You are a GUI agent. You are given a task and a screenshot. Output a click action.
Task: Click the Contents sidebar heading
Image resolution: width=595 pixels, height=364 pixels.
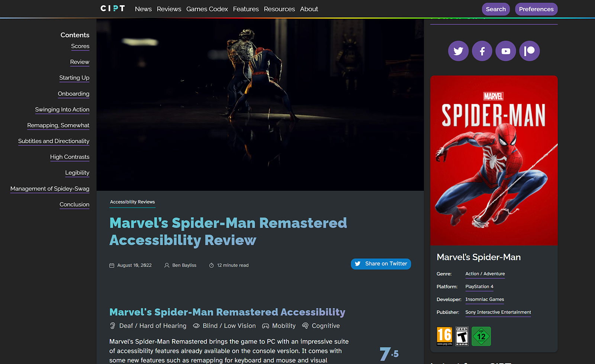75,35
